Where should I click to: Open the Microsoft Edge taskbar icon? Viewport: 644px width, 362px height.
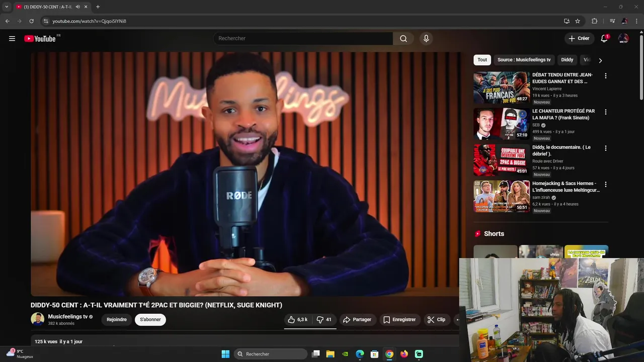360,354
